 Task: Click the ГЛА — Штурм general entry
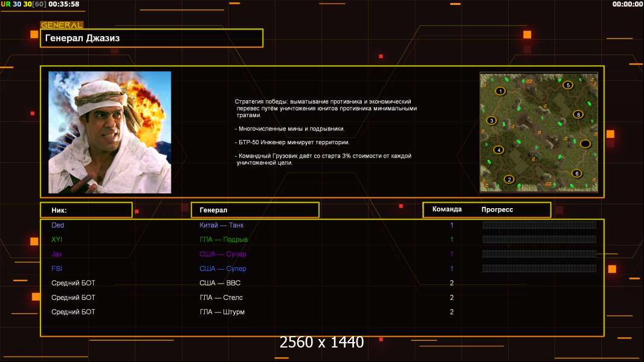pos(222,312)
